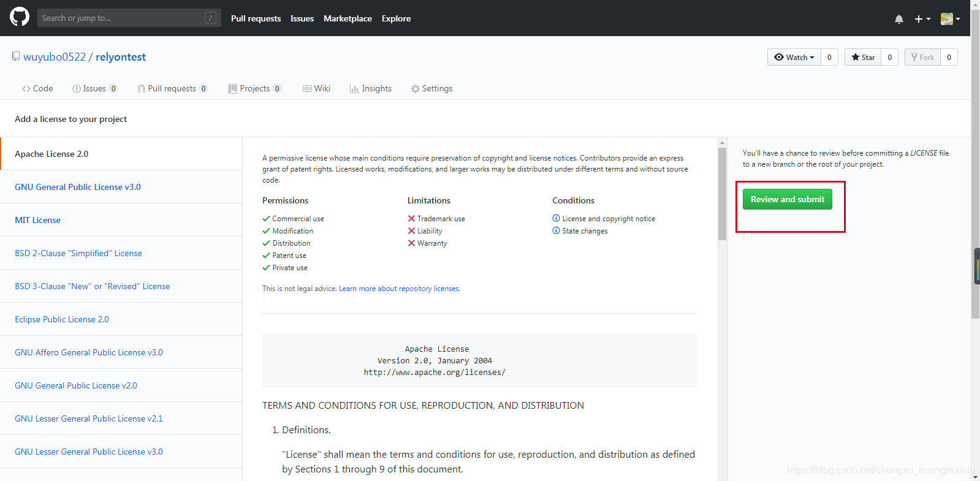Open the notifications bell

tap(899, 19)
